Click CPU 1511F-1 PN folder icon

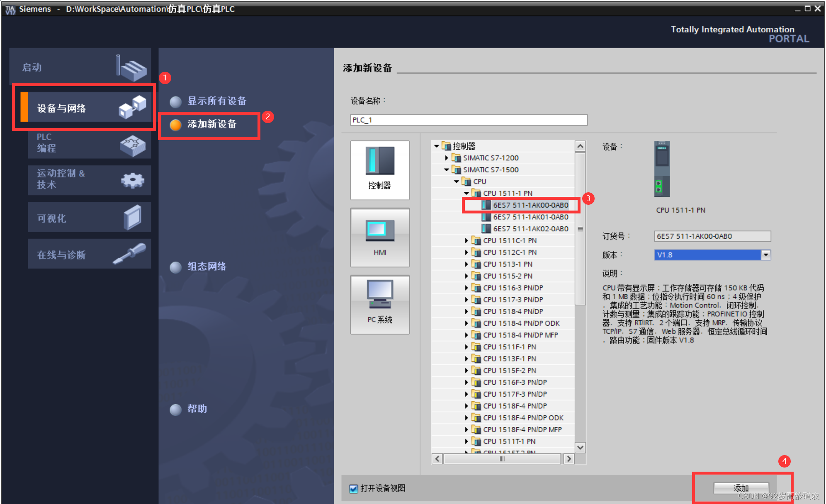(476, 347)
